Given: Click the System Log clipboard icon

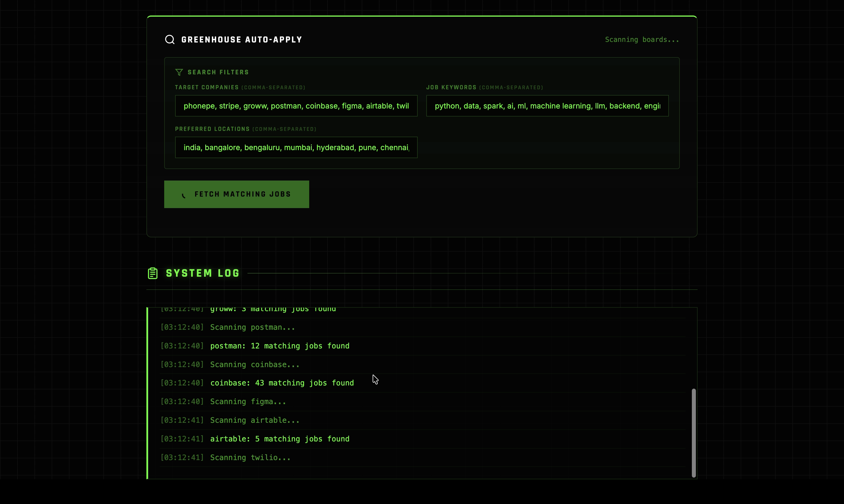Looking at the screenshot, I should pos(153,273).
